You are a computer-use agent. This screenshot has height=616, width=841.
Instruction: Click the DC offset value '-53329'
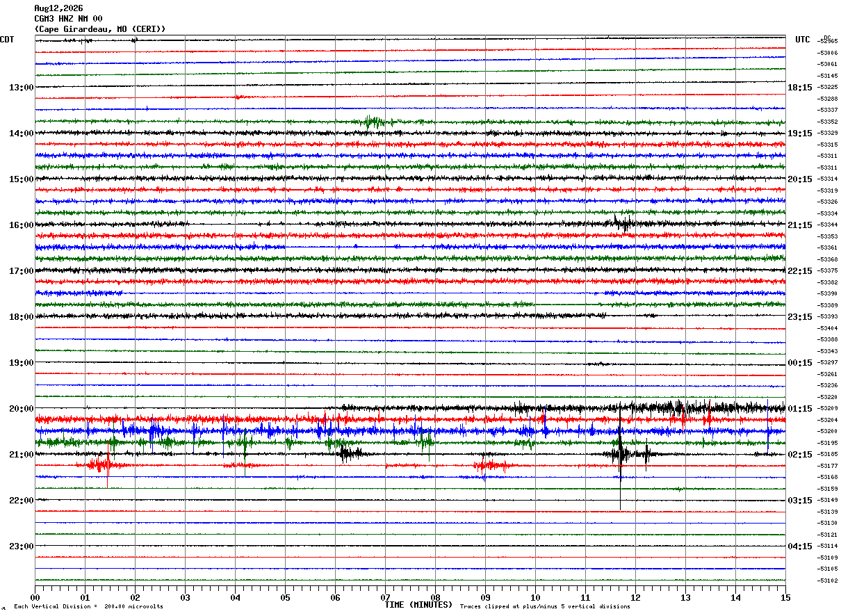(x=827, y=133)
